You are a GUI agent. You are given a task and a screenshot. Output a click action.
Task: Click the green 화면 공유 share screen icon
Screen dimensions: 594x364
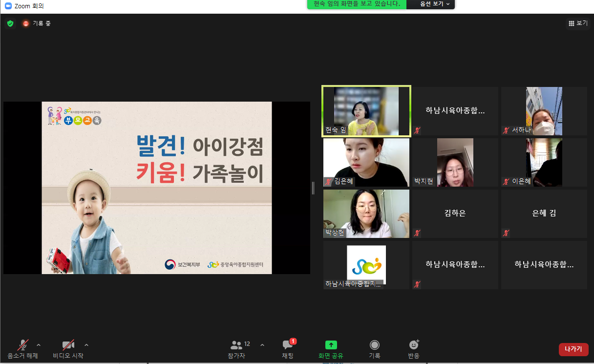[331, 345]
